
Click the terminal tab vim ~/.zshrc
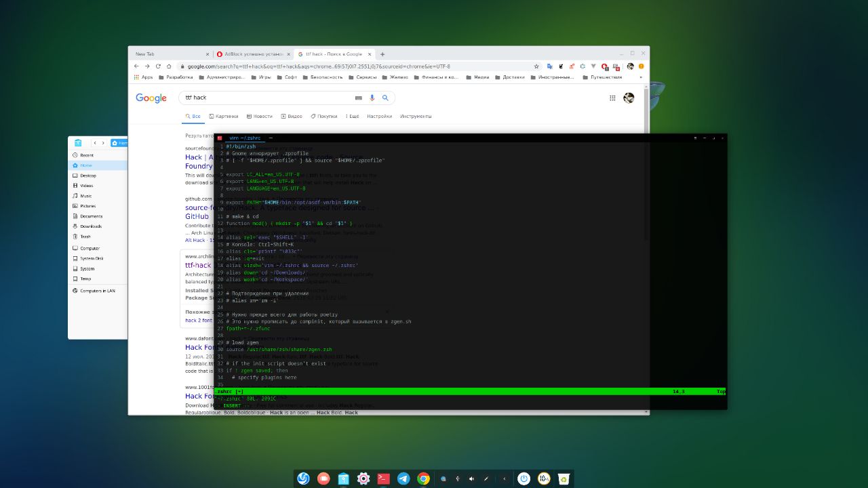tap(245, 138)
